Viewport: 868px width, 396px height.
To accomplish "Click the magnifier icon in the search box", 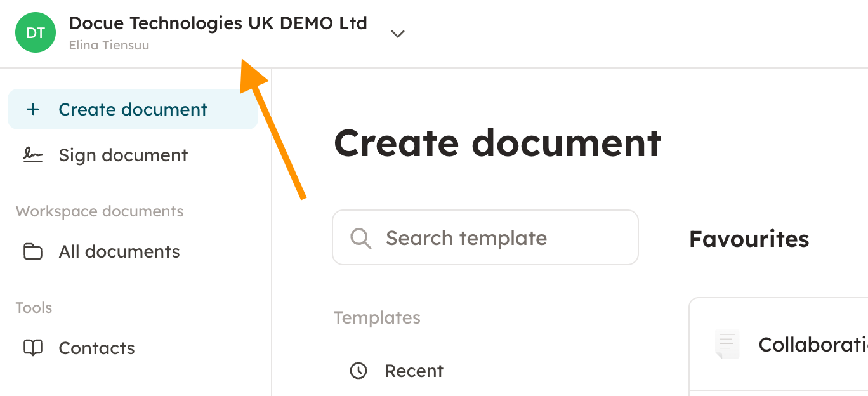I will [x=360, y=239].
